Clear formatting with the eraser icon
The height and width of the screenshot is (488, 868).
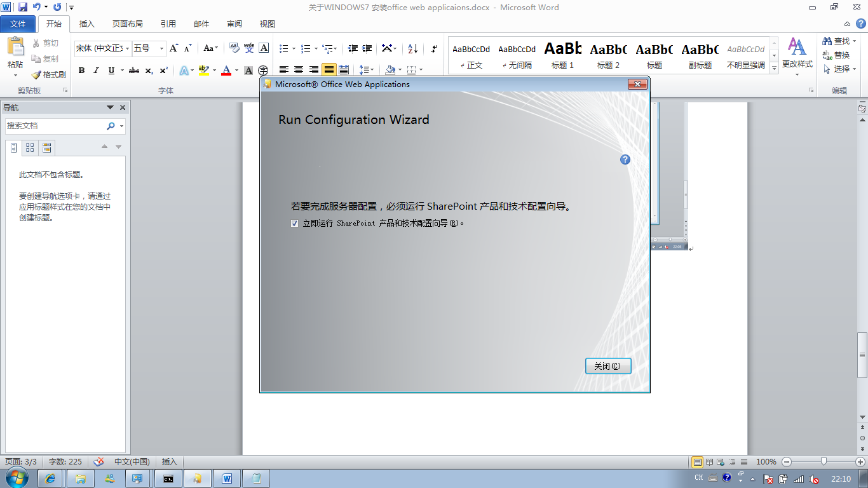click(234, 48)
